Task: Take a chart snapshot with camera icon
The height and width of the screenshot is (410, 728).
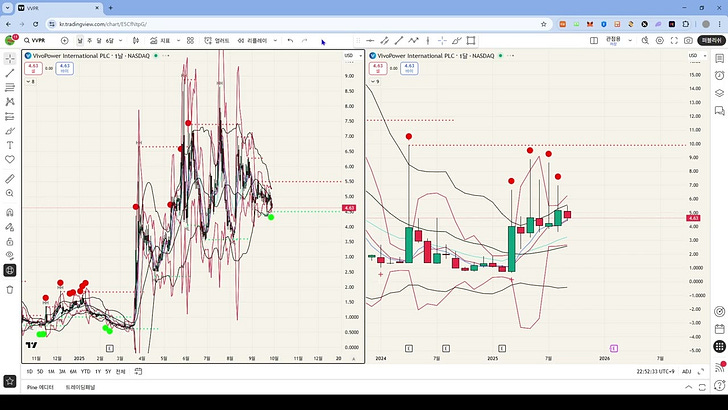Action: [688, 40]
